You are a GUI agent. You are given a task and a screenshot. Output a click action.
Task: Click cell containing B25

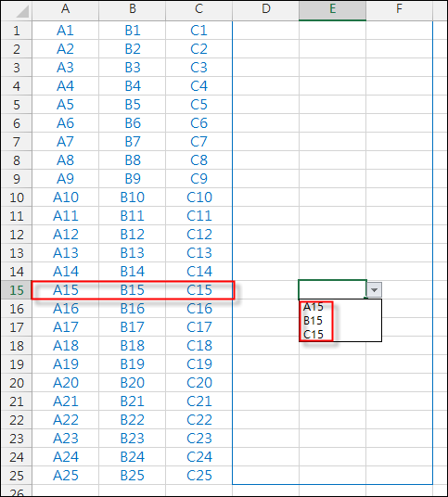tap(133, 476)
